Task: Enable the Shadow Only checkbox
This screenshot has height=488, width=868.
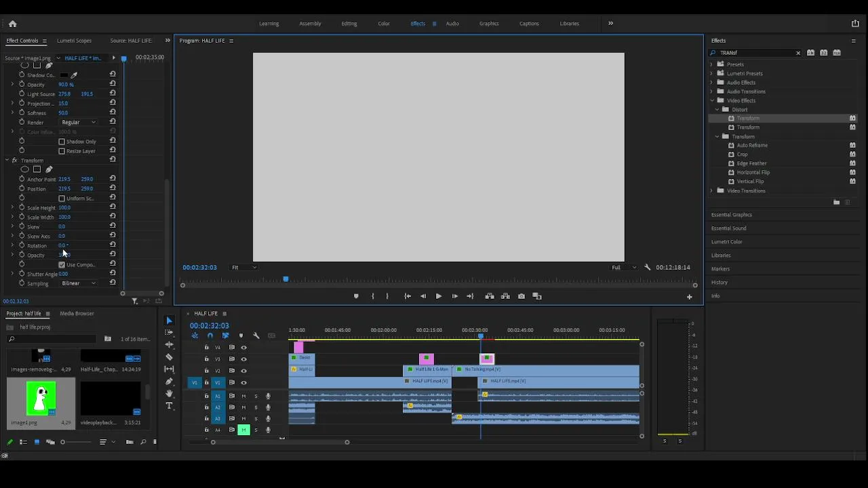Action: tap(62, 142)
